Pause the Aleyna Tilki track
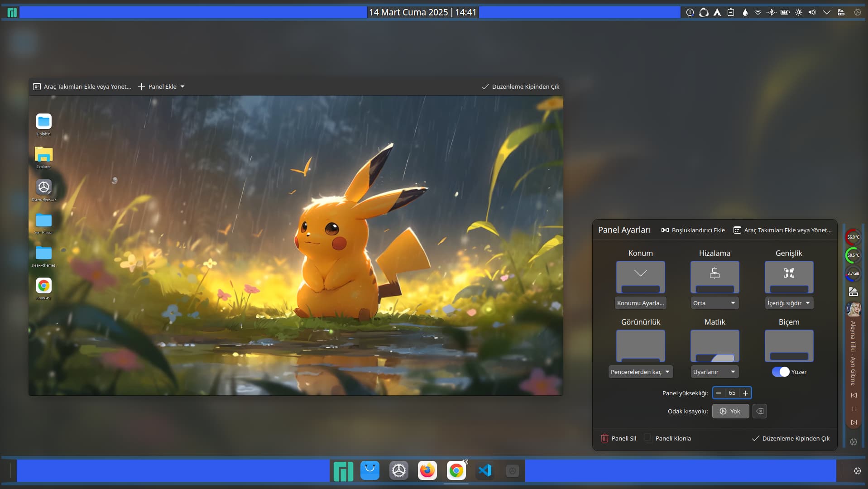 854,409
